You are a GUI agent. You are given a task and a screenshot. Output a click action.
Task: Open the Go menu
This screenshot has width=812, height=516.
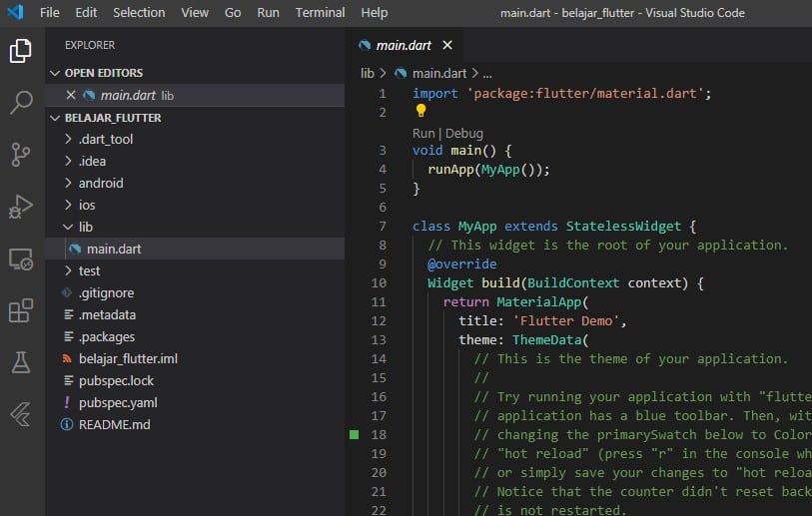(x=233, y=12)
